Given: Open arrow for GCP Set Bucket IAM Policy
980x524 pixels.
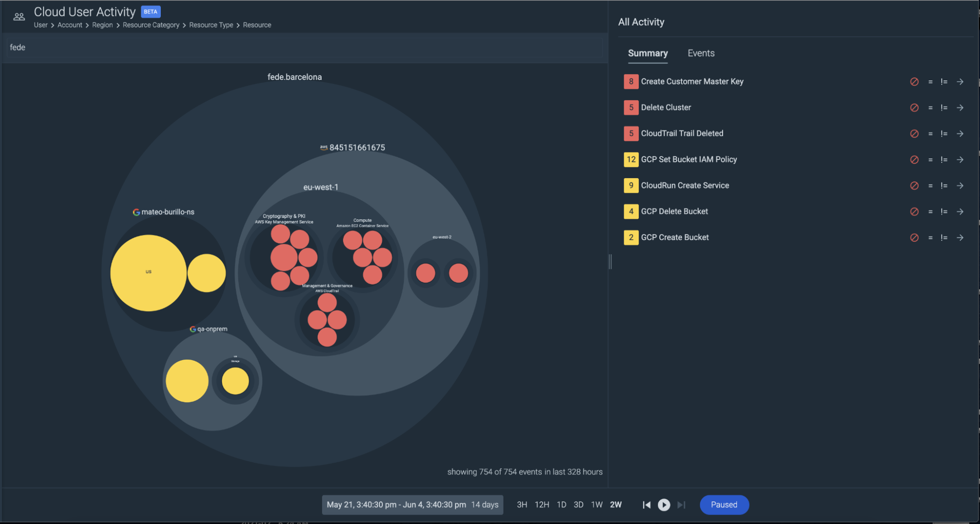Looking at the screenshot, I should [x=960, y=160].
